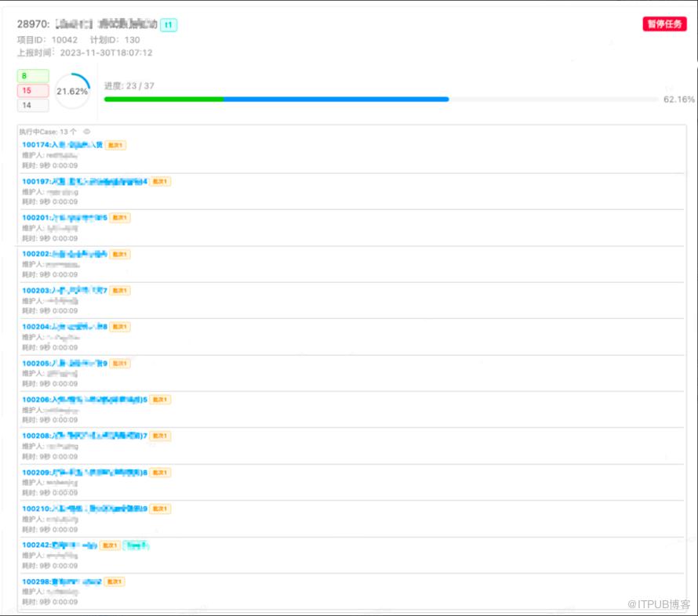Open case link 100206

(x=85, y=400)
